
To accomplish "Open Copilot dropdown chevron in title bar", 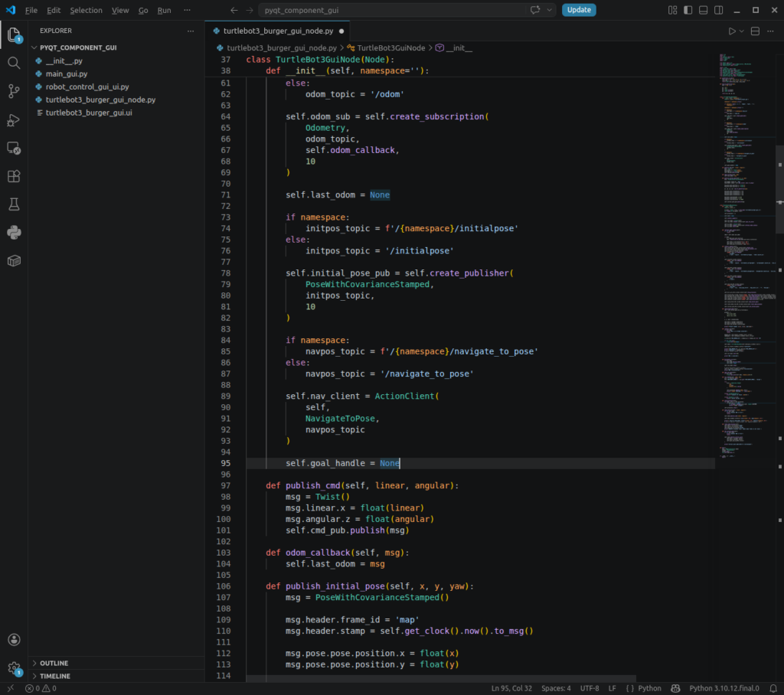I will point(549,10).
